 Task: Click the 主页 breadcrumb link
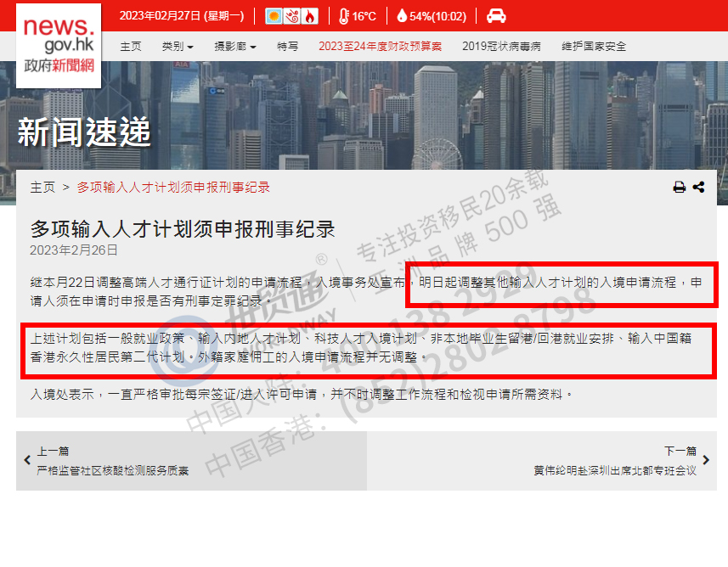[x=42, y=188]
